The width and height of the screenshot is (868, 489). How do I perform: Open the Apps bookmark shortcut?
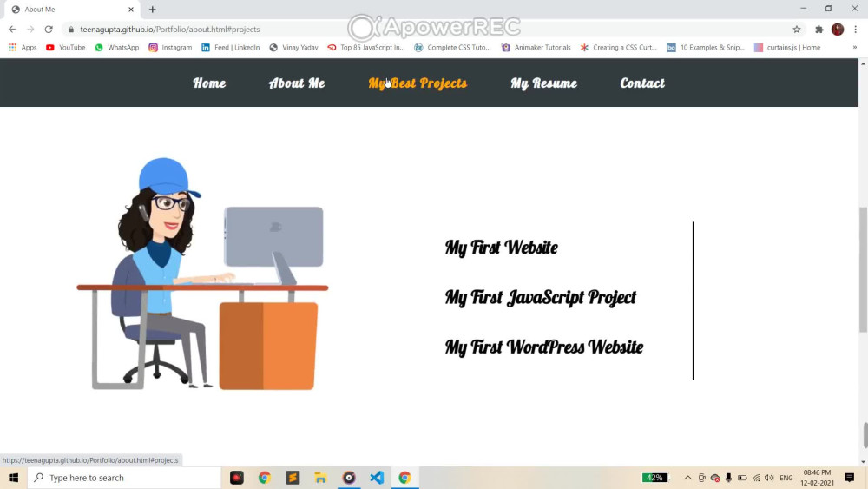click(23, 48)
